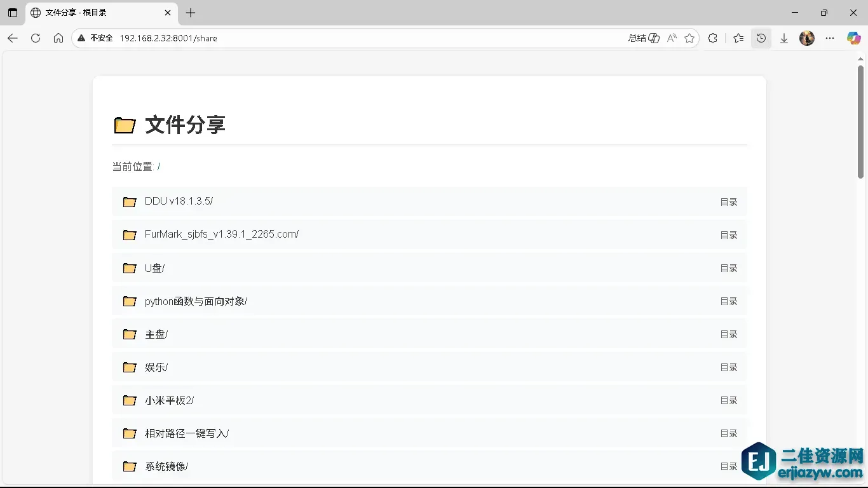Navigate to root via the / link
The image size is (868, 488).
point(159,166)
